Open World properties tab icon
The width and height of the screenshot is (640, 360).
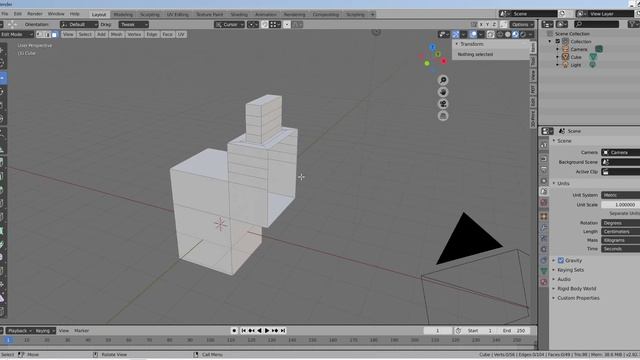544,202
